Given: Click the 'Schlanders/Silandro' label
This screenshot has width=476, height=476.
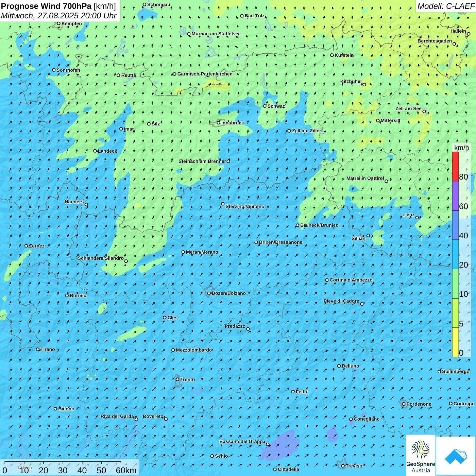Looking at the screenshot, I should point(101,258).
